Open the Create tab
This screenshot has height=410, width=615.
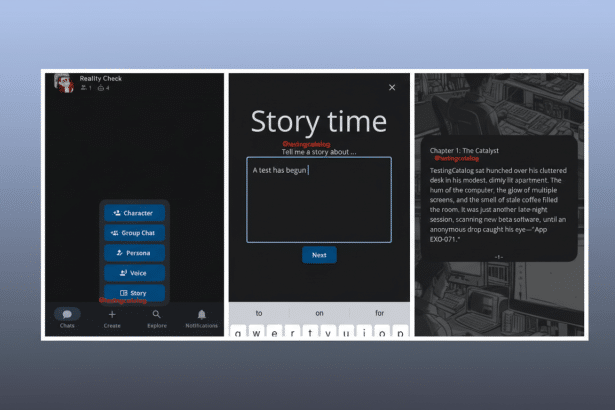(x=112, y=319)
